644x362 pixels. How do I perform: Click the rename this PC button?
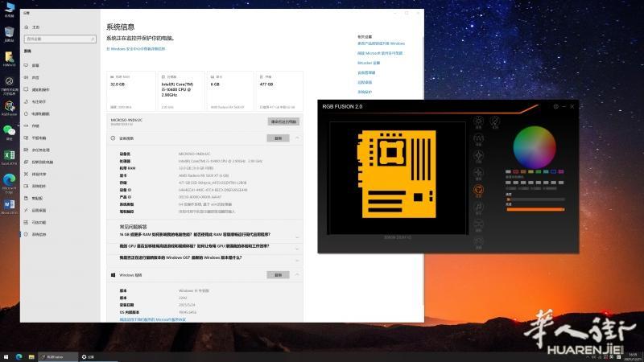click(283, 121)
